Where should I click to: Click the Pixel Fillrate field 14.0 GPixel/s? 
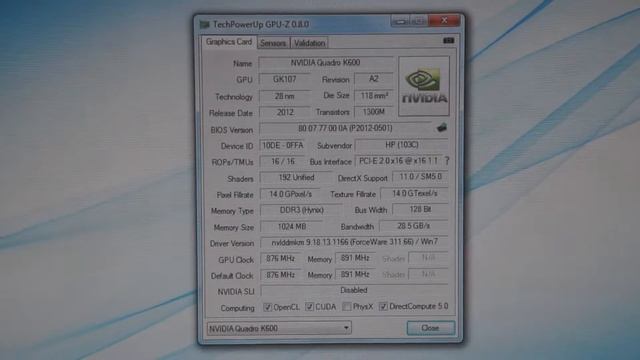(290, 194)
